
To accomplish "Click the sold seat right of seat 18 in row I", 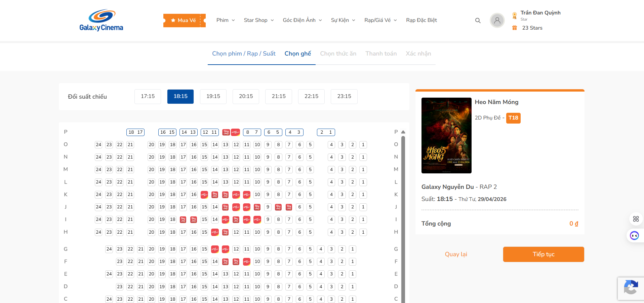I will tap(183, 220).
